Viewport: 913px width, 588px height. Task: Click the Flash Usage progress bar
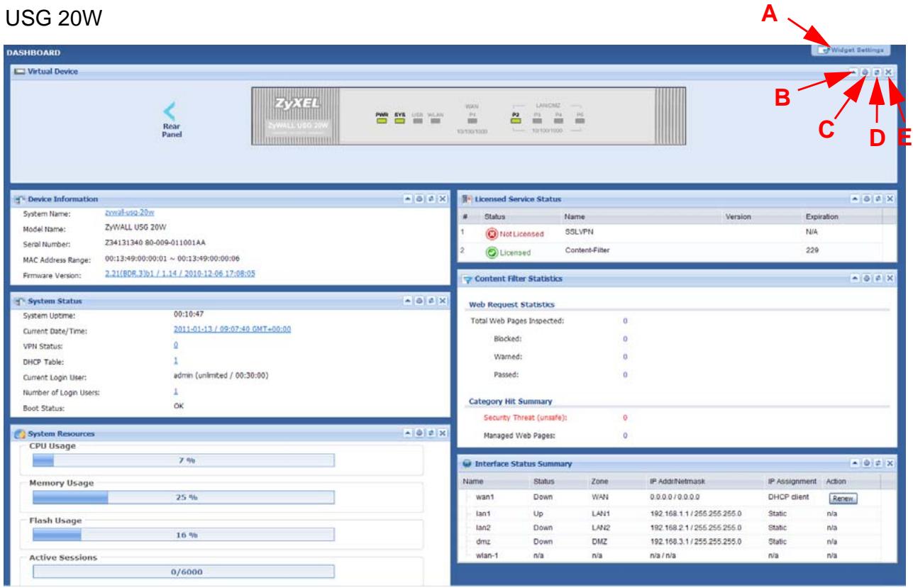coord(184,536)
